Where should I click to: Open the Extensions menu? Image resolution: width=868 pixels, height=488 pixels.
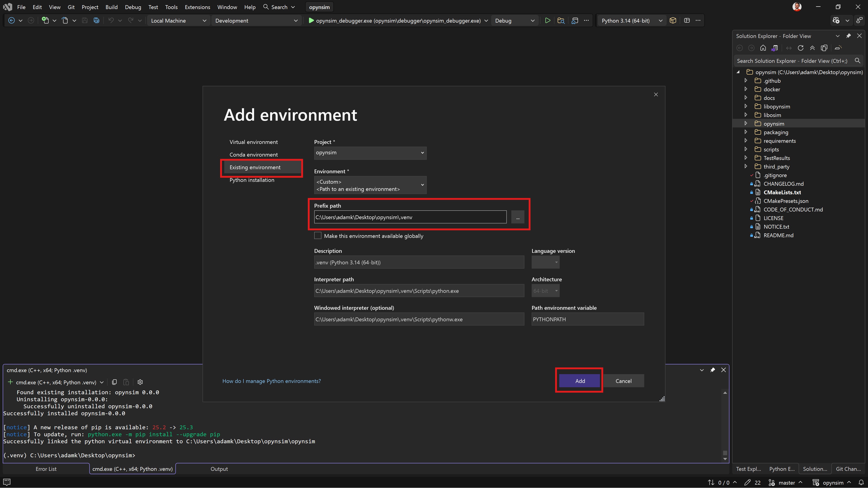click(x=197, y=7)
